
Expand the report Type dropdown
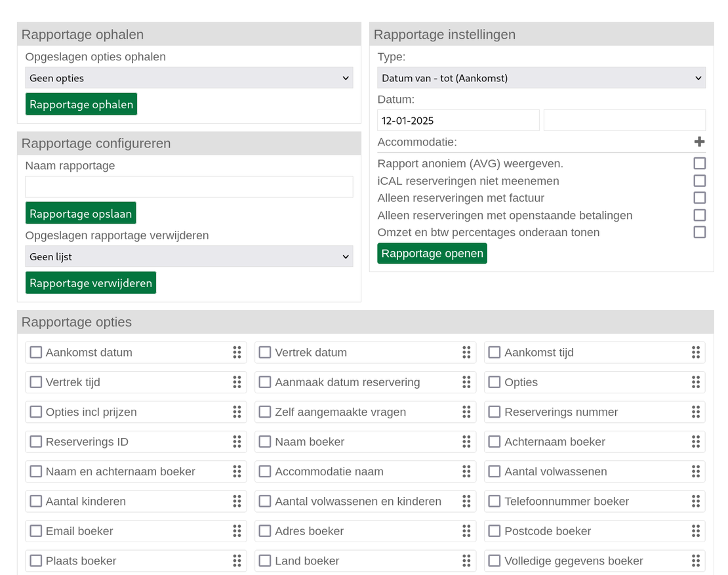[x=541, y=78]
